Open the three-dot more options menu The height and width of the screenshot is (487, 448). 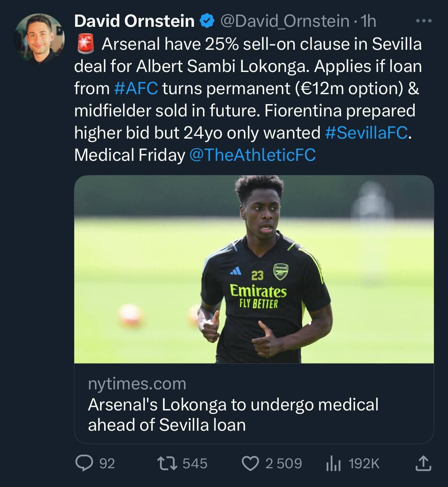coord(423,21)
